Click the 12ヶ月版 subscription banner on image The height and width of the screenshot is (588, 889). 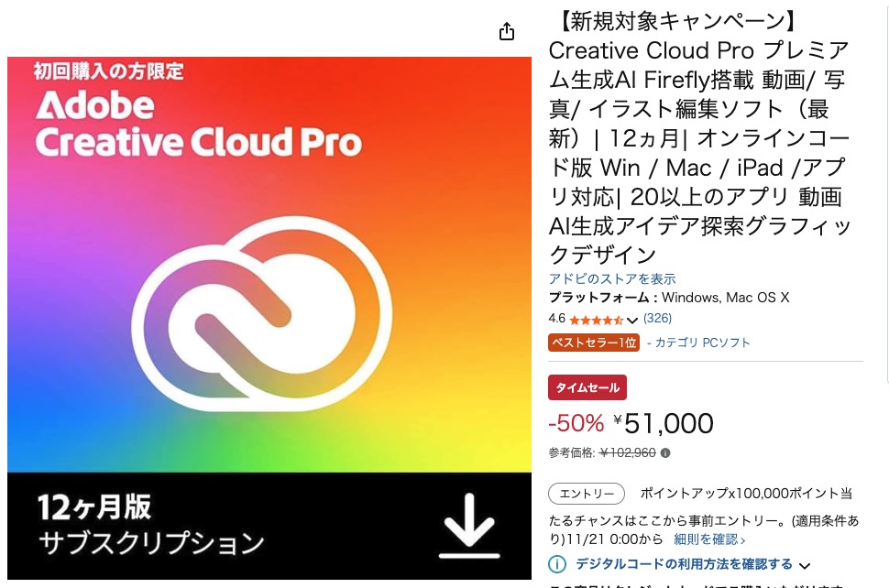pos(269,526)
